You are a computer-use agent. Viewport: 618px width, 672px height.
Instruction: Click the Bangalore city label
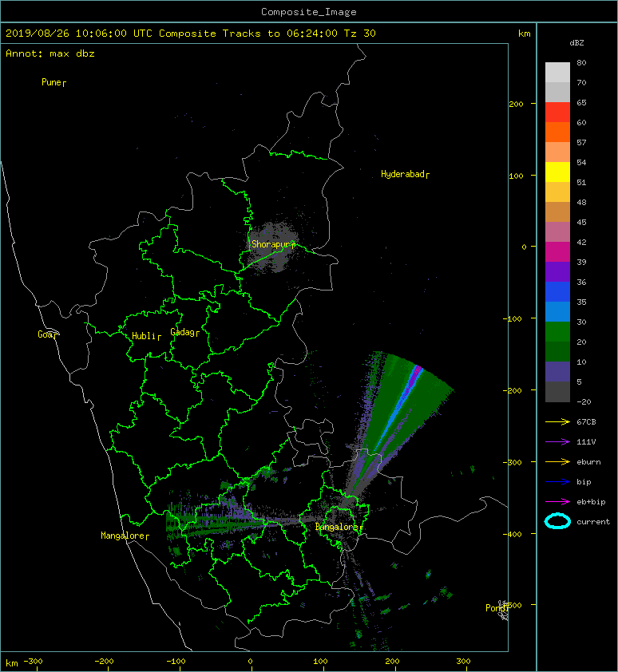pos(339,527)
